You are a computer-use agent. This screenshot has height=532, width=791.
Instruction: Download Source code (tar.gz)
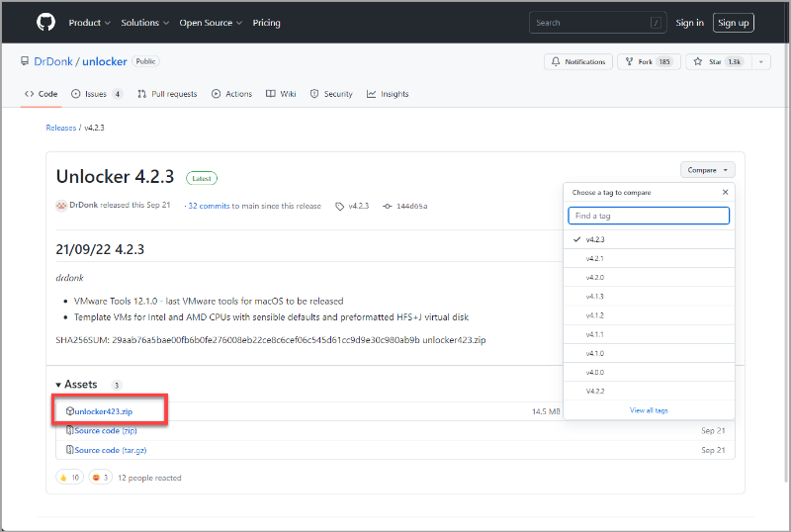point(111,450)
